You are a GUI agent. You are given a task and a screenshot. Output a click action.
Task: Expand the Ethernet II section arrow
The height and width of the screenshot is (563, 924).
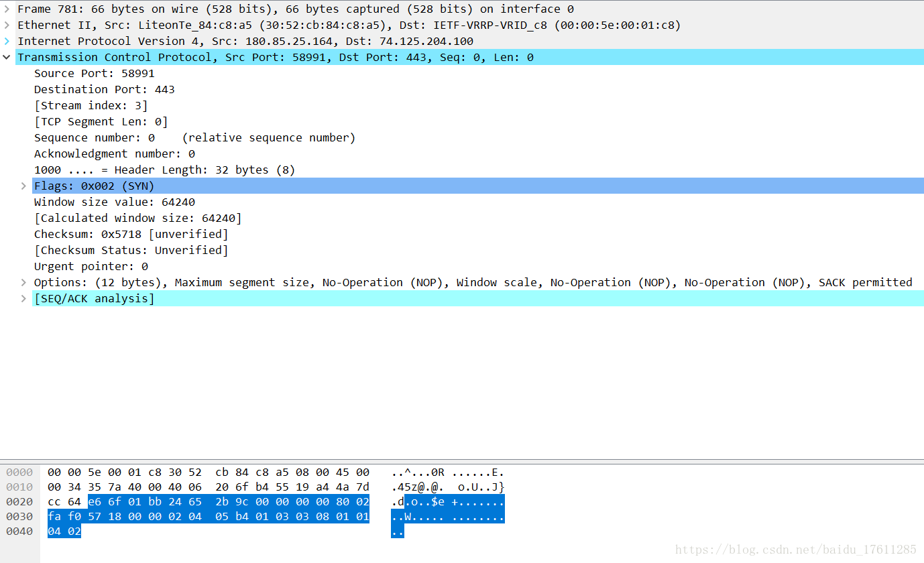[x=7, y=25]
